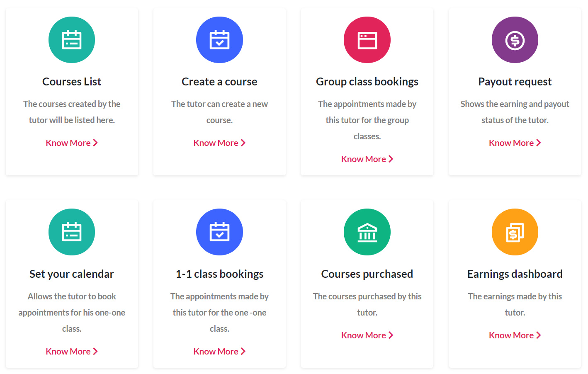Image resolution: width=588 pixels, height=374 pixels.
Task: Open Know More for Earnings dashboard
Action: coord(515,335)
